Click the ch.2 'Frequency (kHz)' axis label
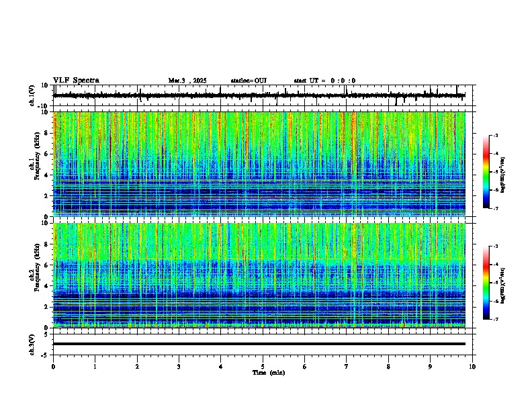The image size is (532, 411). pos(37,267)
